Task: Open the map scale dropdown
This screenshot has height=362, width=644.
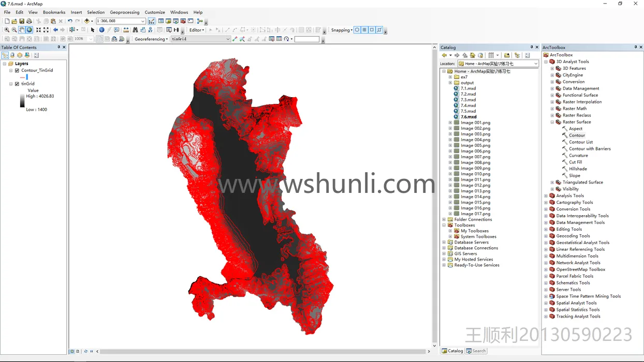Action: pos(143,21)
